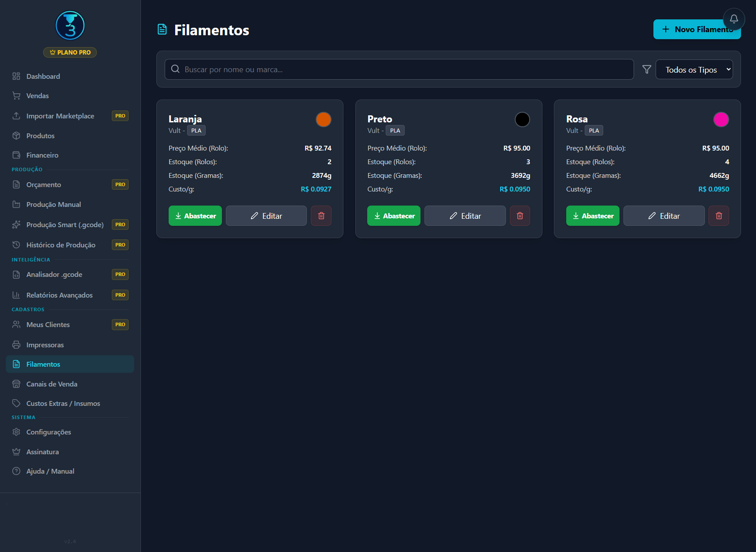Open Dashboard from the sidebar
Image resolution: width=756 pixels, height=552 pixels.
click(43, 76)
